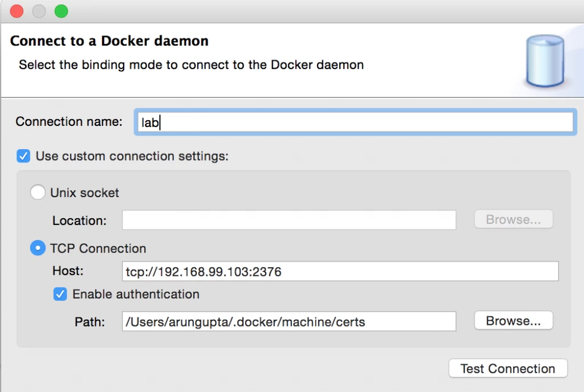
Task: Close the dialog with the red button
Action: [17, 11]
